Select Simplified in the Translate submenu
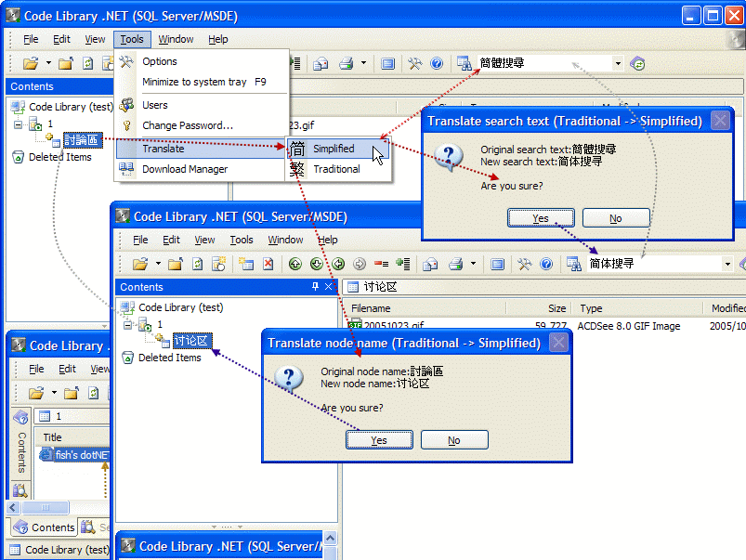The width and height of the screenshot is (746, 560). [x=338, y=149]
